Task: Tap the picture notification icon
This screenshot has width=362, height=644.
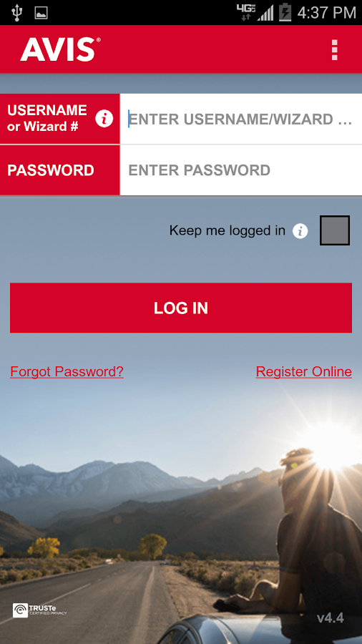Action: coord(41,13)
